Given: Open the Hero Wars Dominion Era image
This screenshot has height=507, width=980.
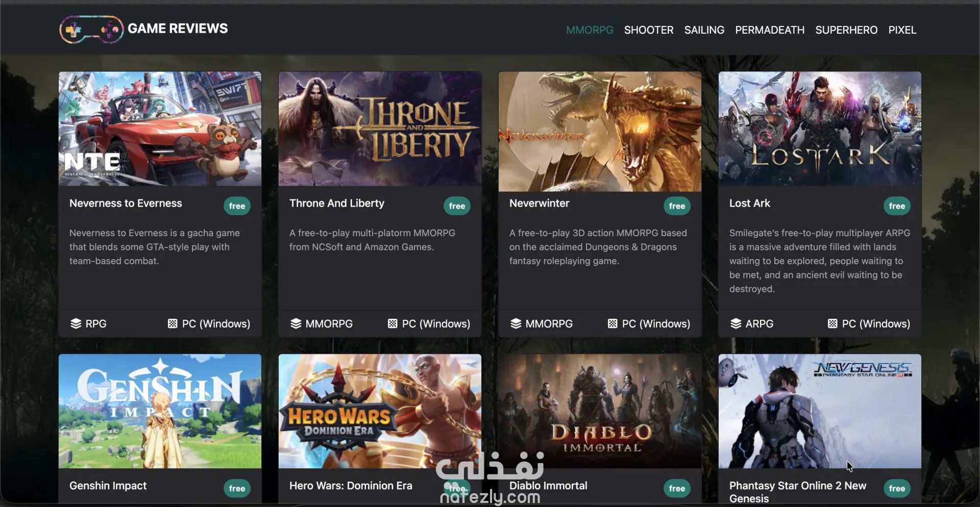Looking at the screenshot, I should tap(380, 411).
